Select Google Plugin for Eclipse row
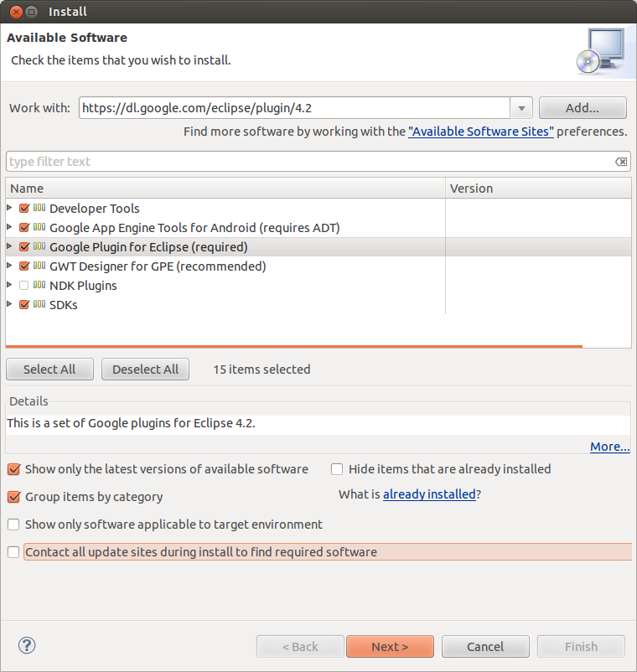637x672 pixels. (148, 247)
